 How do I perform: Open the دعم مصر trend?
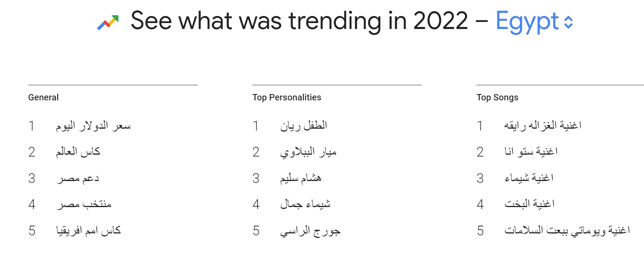[x=78, y=178]
